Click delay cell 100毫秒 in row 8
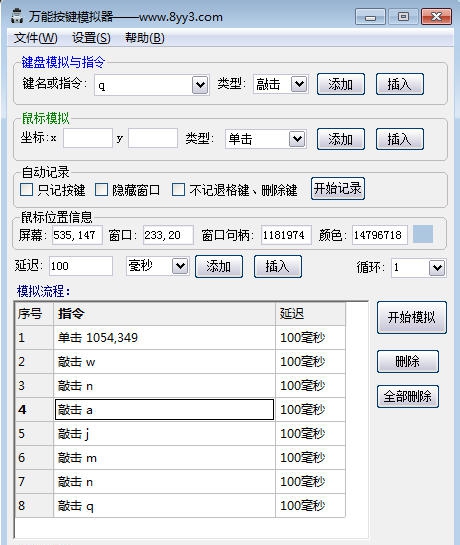Image resolution: width=460 pixels, height=545 pixels. coord(310,506)
